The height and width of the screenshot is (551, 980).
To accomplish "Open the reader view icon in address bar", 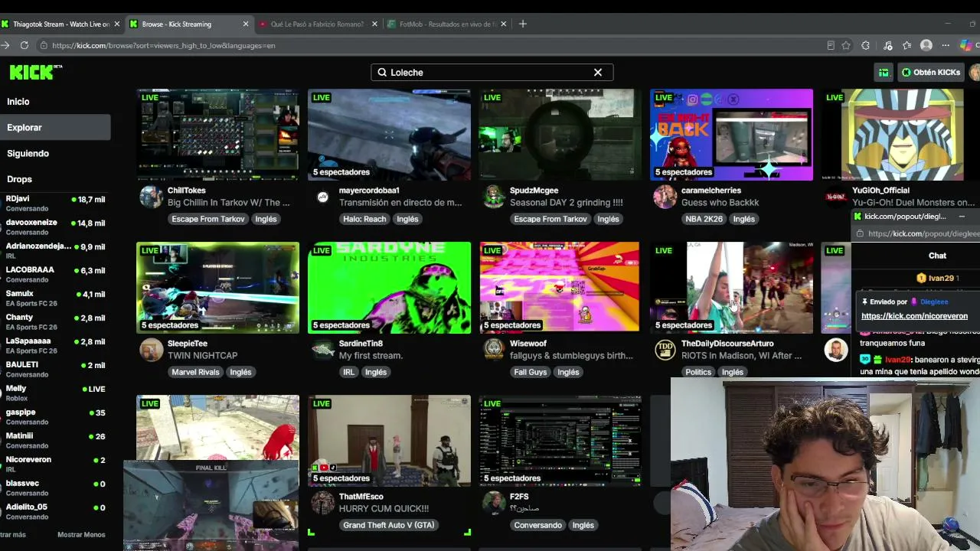I will [x=830, y=45].
